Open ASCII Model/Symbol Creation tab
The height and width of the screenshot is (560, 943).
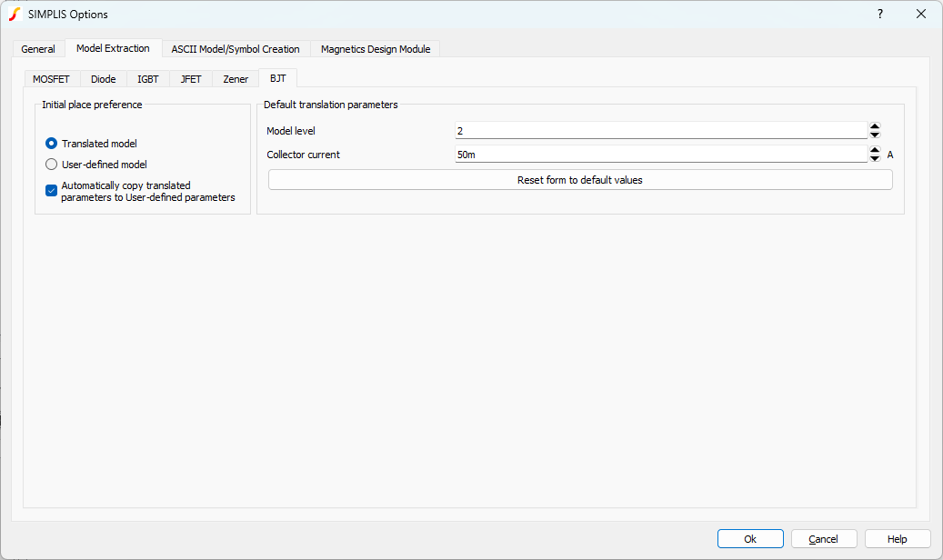(x=236, y=49)
